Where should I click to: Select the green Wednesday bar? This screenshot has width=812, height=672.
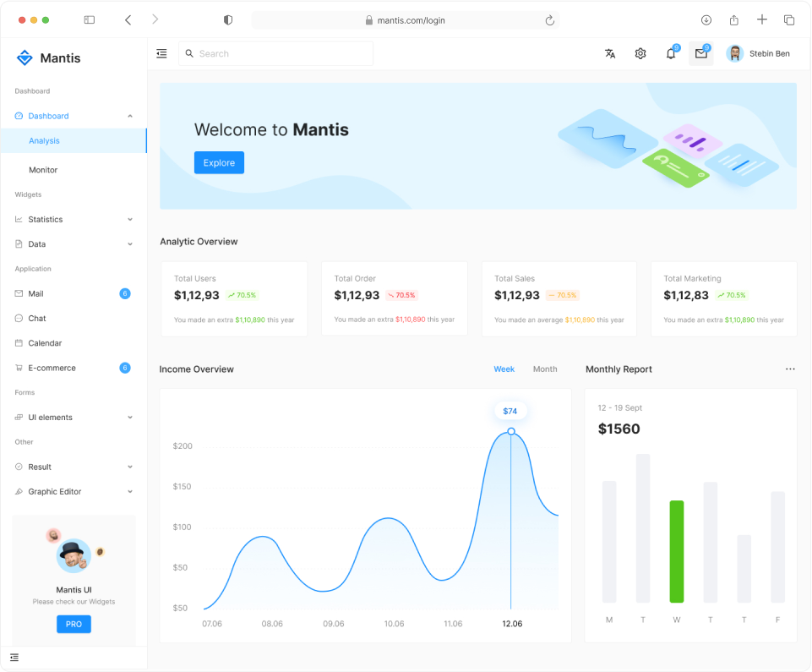pyautogui.click(x=677, y=551)
